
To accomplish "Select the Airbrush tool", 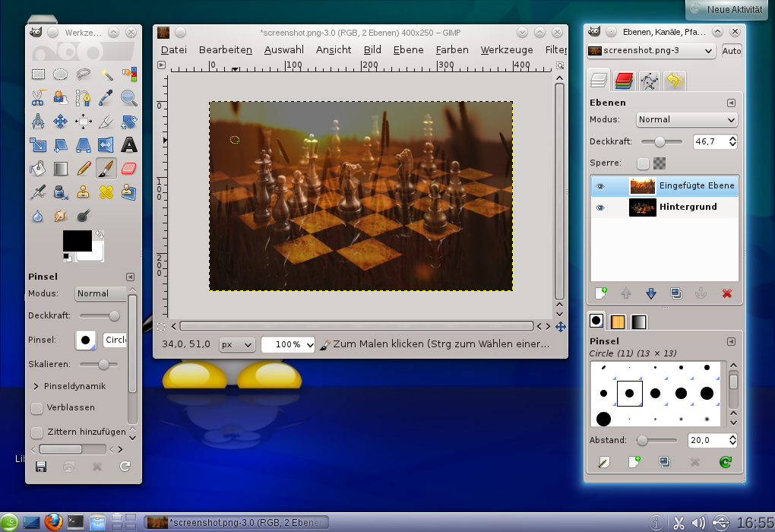I will pos(38,192).
